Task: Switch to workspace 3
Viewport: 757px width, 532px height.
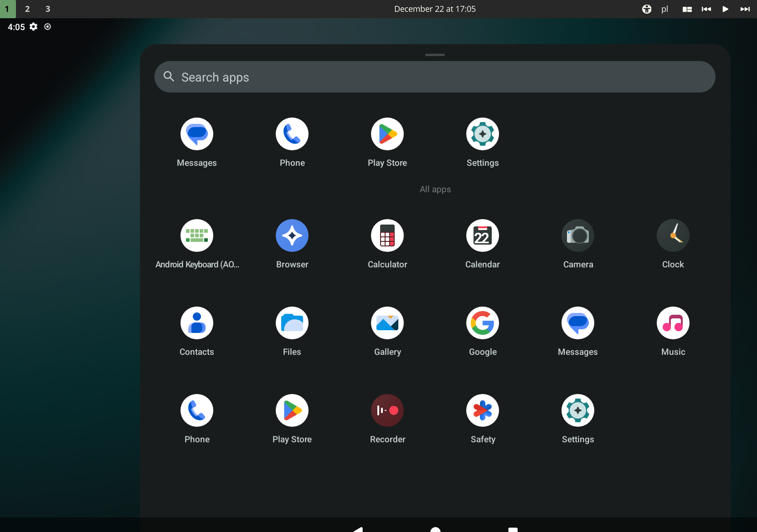Action: click(x=48, y=9)
